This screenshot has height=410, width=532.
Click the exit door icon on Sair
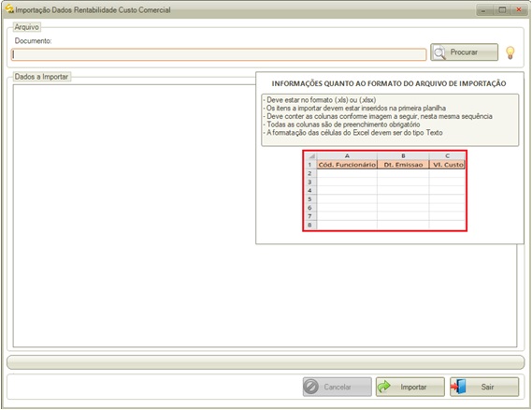458,387
